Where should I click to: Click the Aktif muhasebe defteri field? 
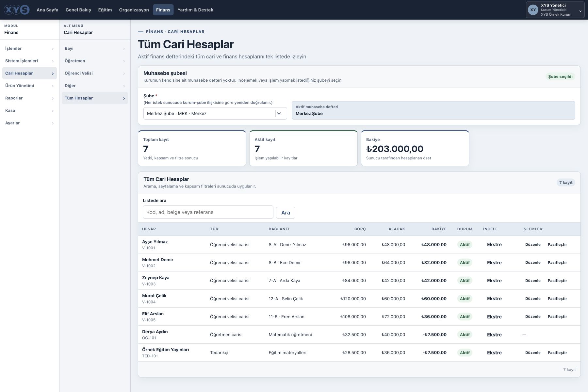click(x=433, y=110)
